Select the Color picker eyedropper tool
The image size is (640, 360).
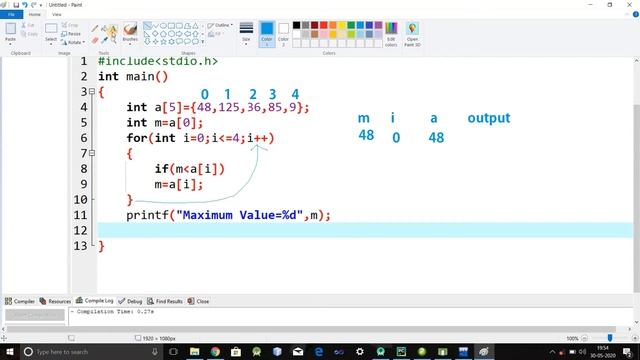[104, 40]
